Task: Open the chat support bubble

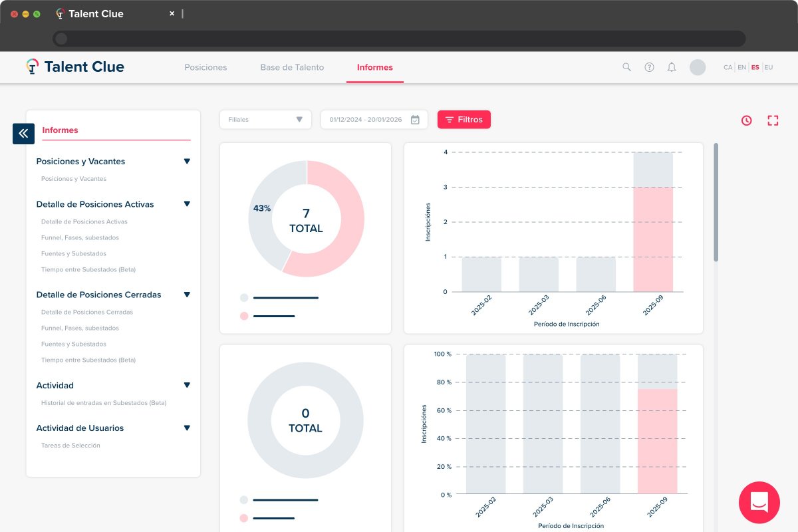Action: pyautogui.click(x=759, y=501)
